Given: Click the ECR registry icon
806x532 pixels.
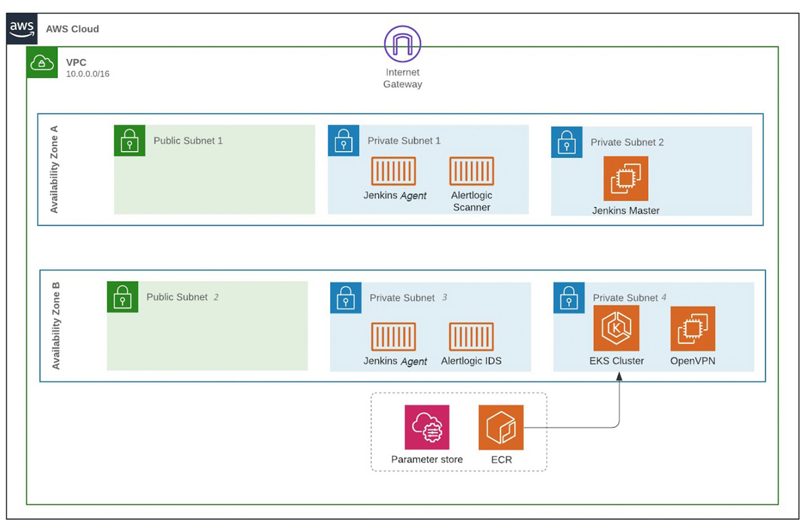Looking at the screenshot, I should [x=501, y=427].
